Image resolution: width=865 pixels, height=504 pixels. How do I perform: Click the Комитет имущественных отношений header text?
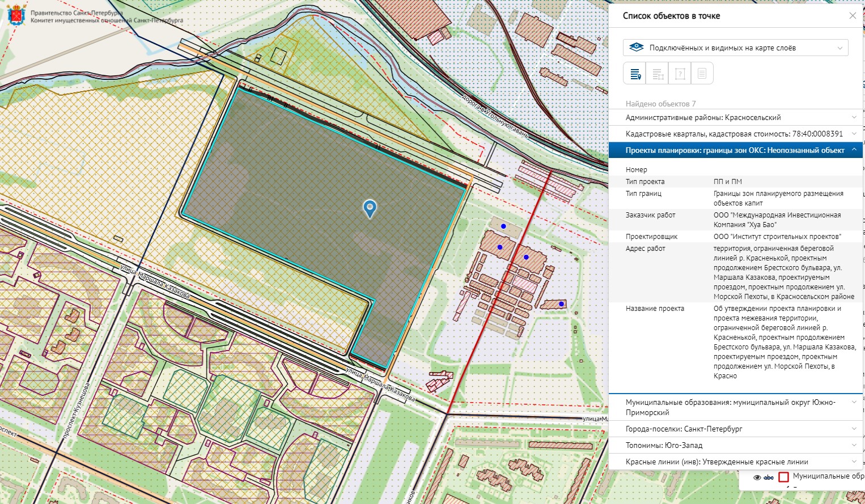point(107,20)
